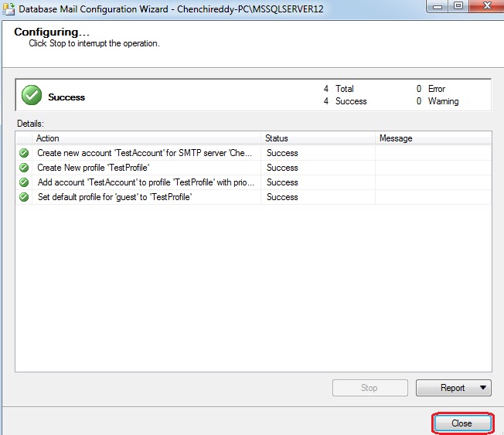Sort by the Action column header
504x435 pixels.
pos(146,138)
